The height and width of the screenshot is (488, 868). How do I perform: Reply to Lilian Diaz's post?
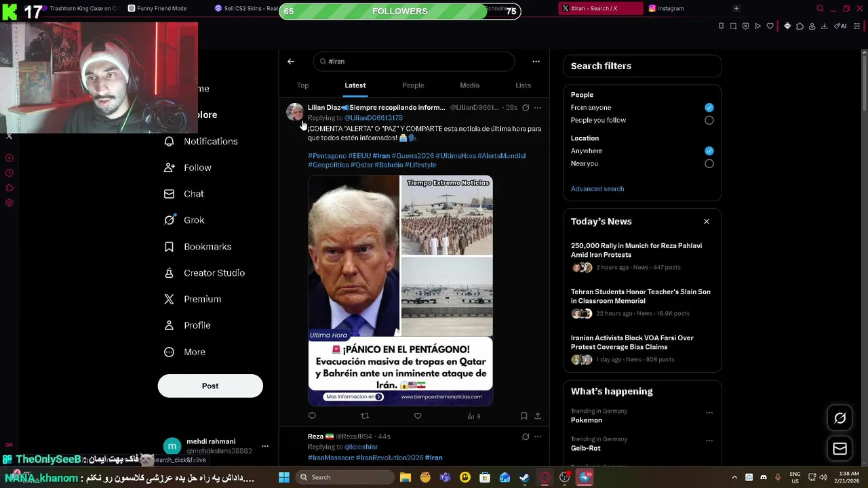[312, 415]
